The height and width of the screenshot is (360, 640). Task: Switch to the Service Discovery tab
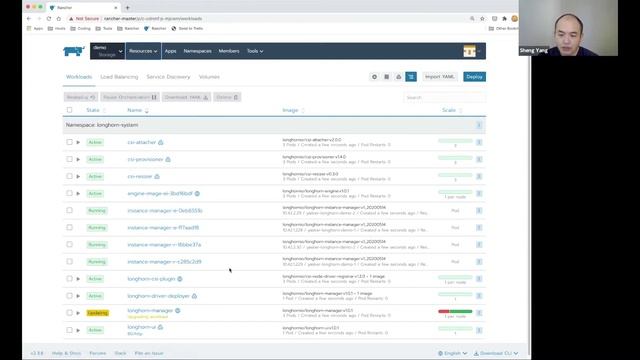coord(168,77)
